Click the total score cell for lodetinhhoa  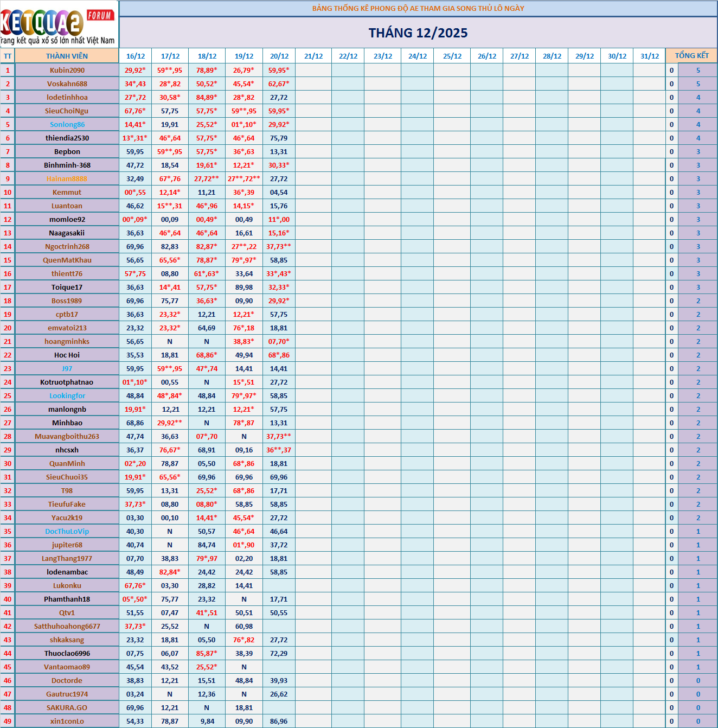pyautogui.click(x=698, y=97)
